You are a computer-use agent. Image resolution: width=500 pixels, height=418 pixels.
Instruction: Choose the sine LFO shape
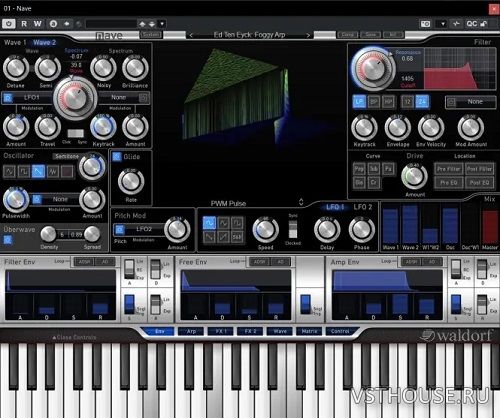click(209, 223)
